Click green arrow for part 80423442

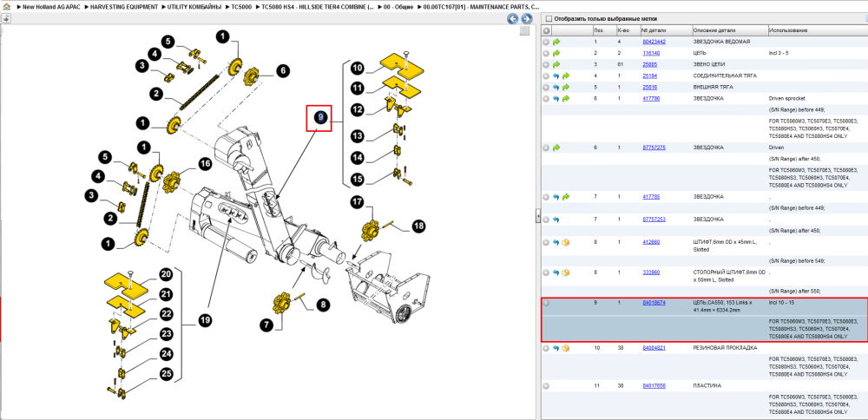pos(556,42)
